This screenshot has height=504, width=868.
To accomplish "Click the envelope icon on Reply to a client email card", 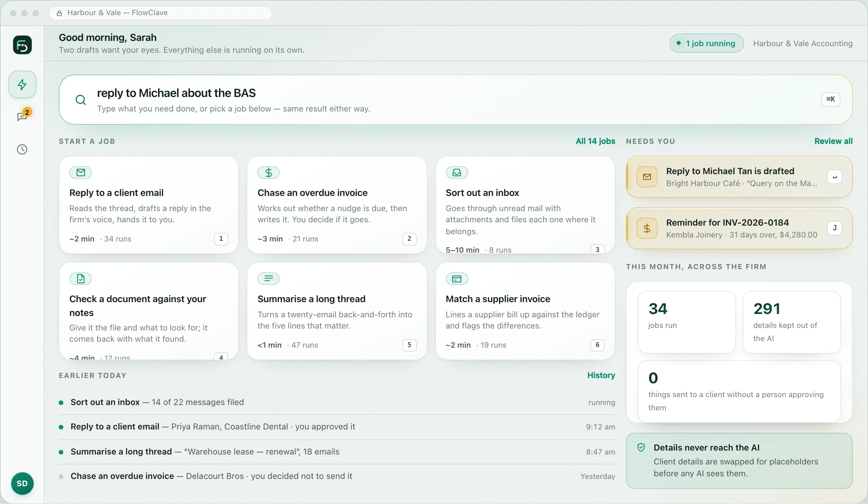I will pyautogui.click(x=80, y=173).
